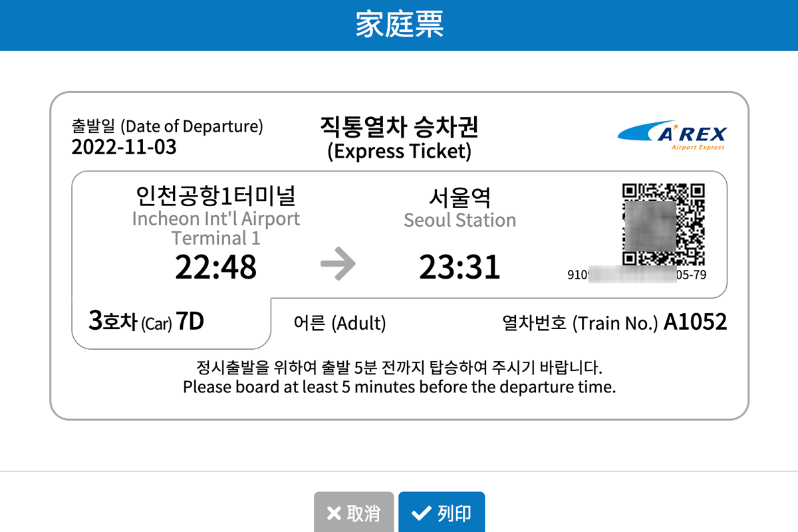798x532 pixels.
Task: Click the boarding notice in English
Action: click(399, 387)
